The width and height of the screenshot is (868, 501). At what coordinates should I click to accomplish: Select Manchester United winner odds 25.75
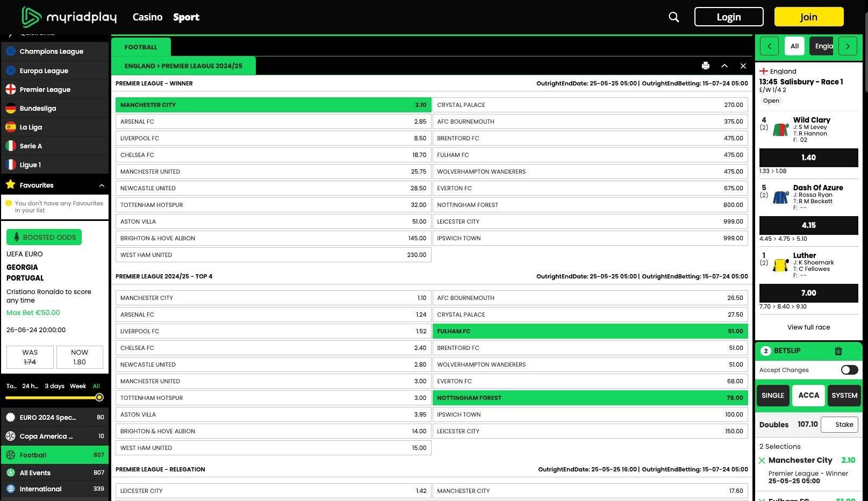point(274,171)
